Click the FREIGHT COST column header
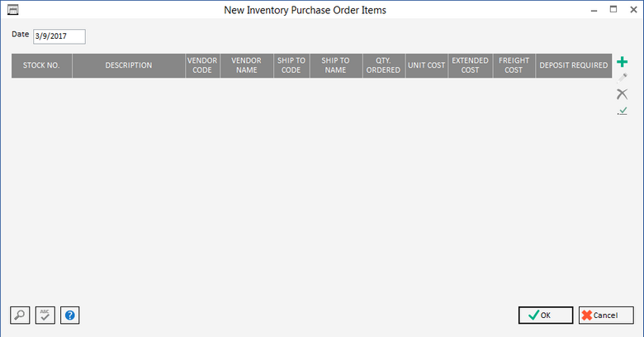This screenshot has width=644, height=337. pos(514,65)
